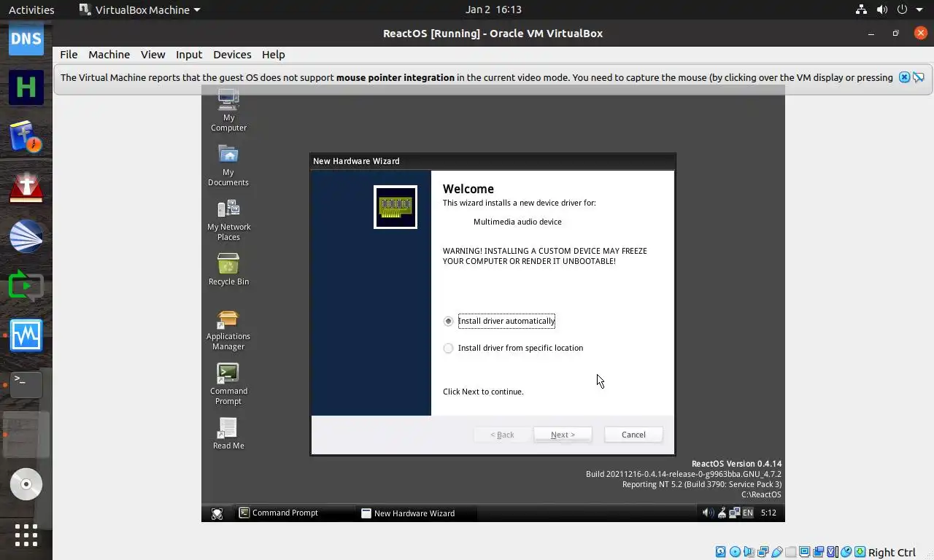Open the File menu in VirtualBox
The image size is (934, 560).
tap(69, 55)
